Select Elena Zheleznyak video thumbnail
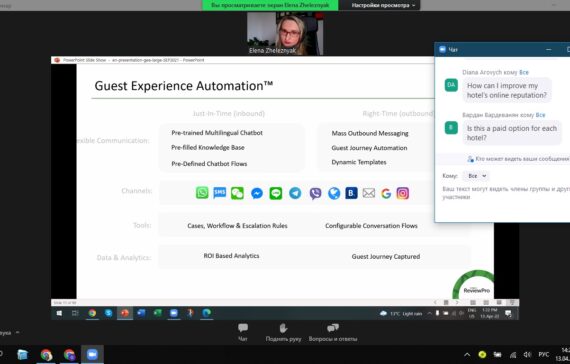Viewport: 570px width, 364px height. coord(285,33)
